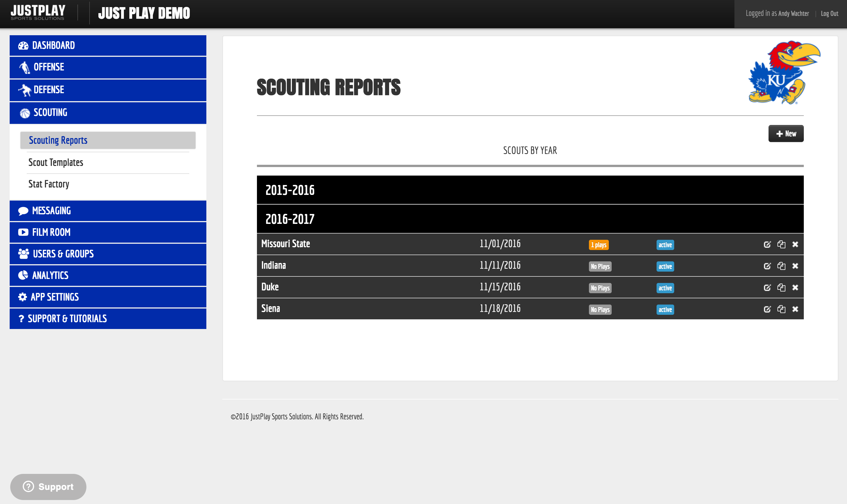The width and height of the screenshot is (847, 504).
Task: Click the edit icon for Missouri State
Action: [767, 245]
